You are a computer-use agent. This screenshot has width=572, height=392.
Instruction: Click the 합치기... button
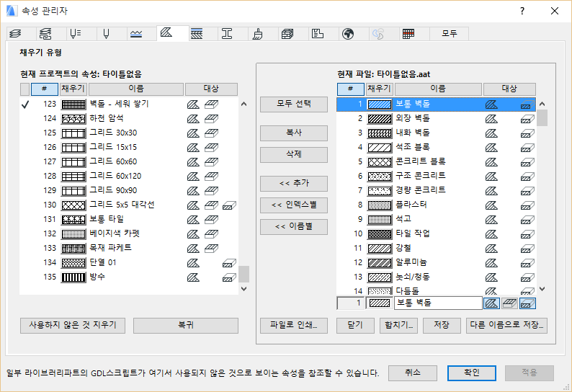coord(398,325)
